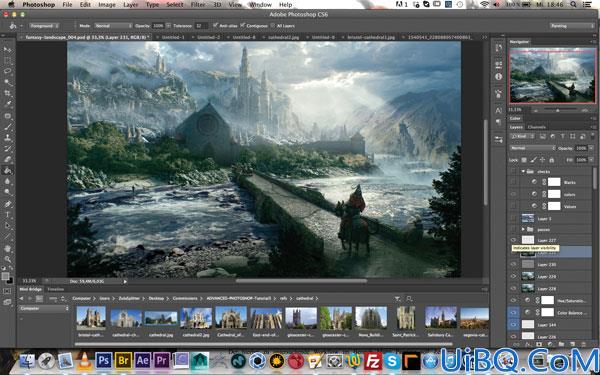Hide Layer 229 via eye icon
The image size is (600, 375).
(x=514, y=276)
